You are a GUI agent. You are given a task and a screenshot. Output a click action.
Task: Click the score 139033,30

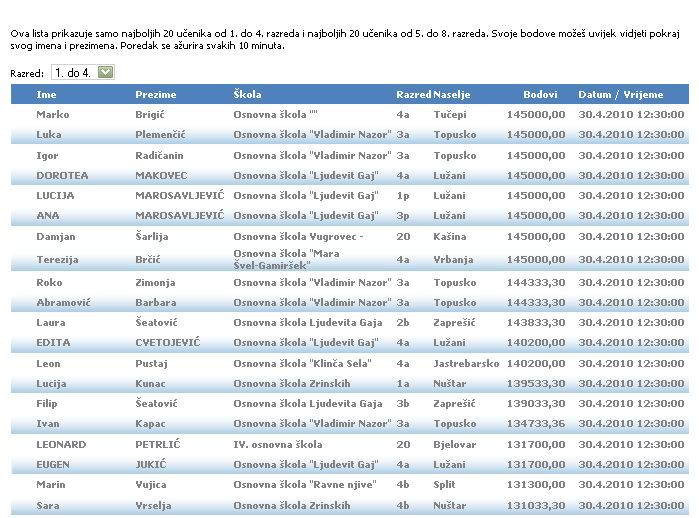pos(536,404)
